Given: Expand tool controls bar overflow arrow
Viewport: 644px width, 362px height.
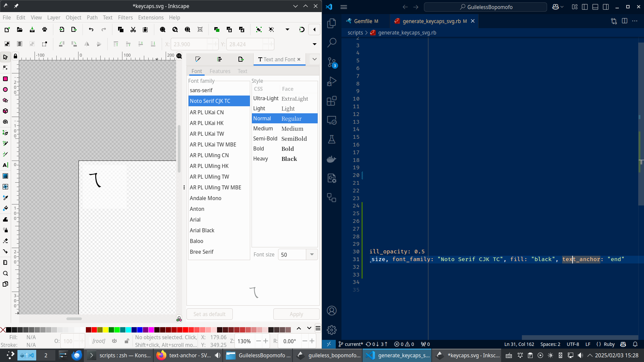Looking at the screenshot, I should [x=314, y=44].
